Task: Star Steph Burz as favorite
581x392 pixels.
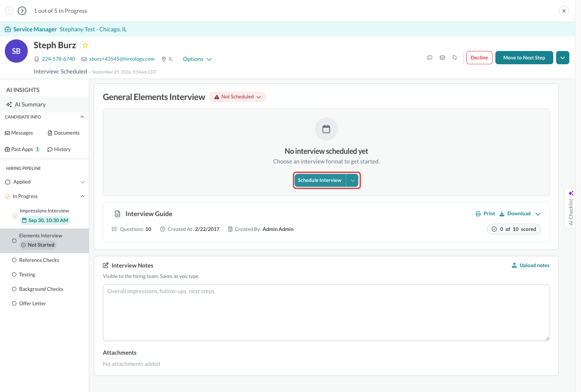Action: [85, 45]
